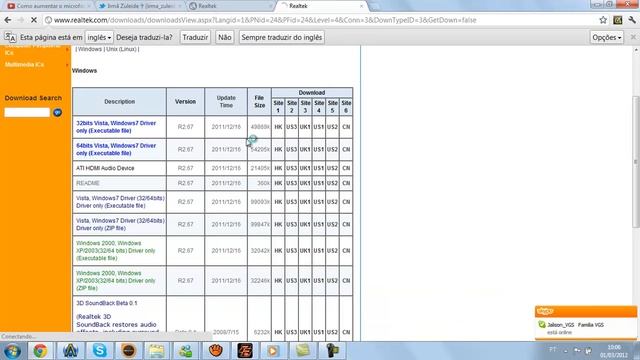Click the 'Update Time' column header

(x=226, y=102)
